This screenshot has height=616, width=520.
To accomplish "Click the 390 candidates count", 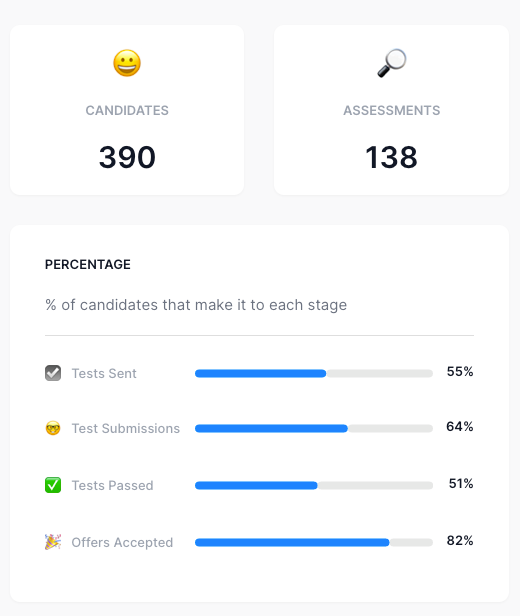I will pyautogui.click(x=127, y=157).
